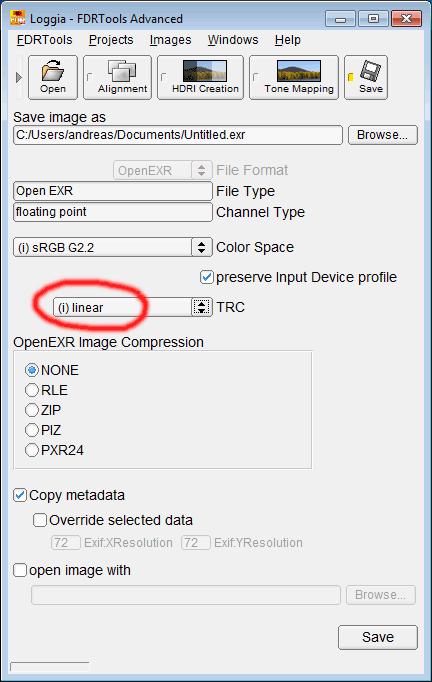Click the bottom Save button
The image size is (432, 682).
point(378,637)
